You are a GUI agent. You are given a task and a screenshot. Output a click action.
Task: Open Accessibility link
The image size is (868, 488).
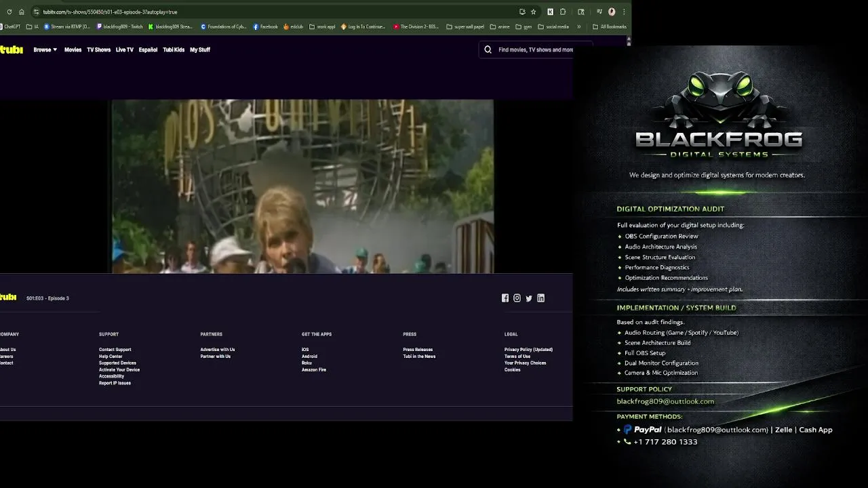pos(111,376)
